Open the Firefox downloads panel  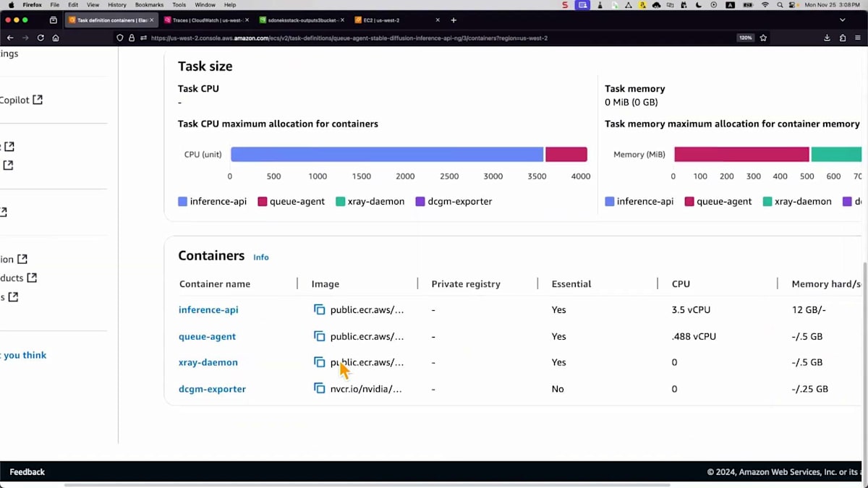[827, 38]
